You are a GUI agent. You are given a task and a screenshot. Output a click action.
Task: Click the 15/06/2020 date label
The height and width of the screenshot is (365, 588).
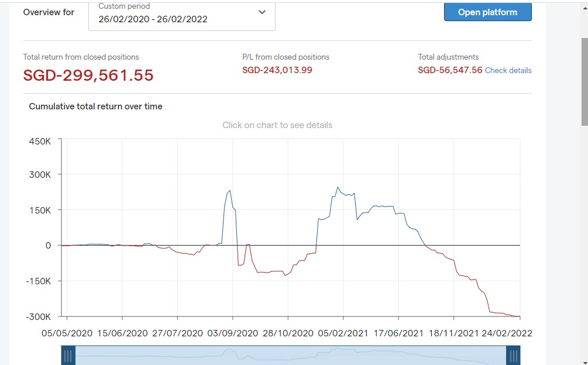coord(122,333)
